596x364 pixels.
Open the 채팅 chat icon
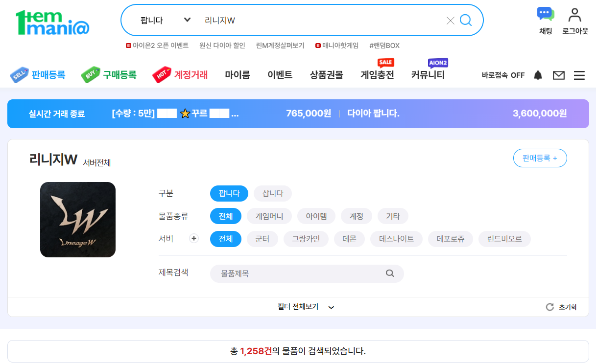(x=546, y=21)
